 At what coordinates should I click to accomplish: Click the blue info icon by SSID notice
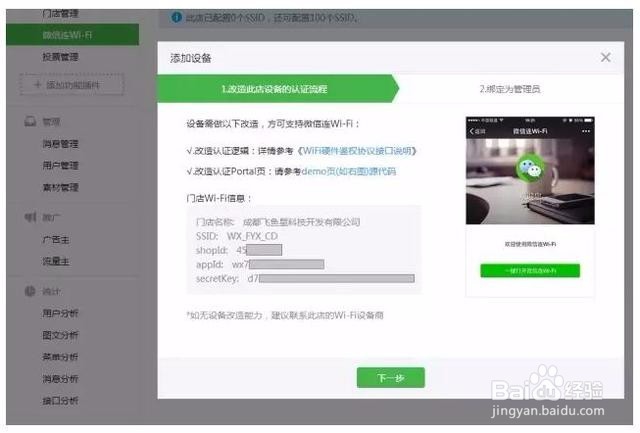[x=176, y=18]
